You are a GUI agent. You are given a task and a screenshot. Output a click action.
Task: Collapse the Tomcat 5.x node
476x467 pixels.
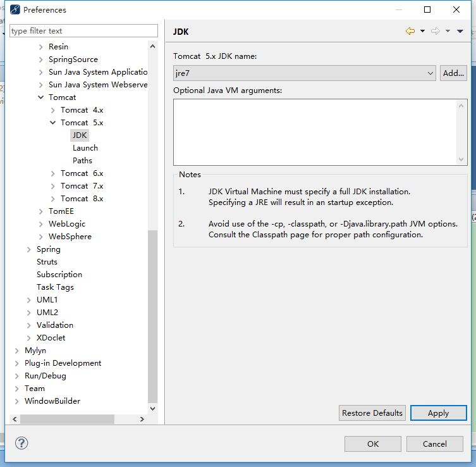[x=53, y=123]
